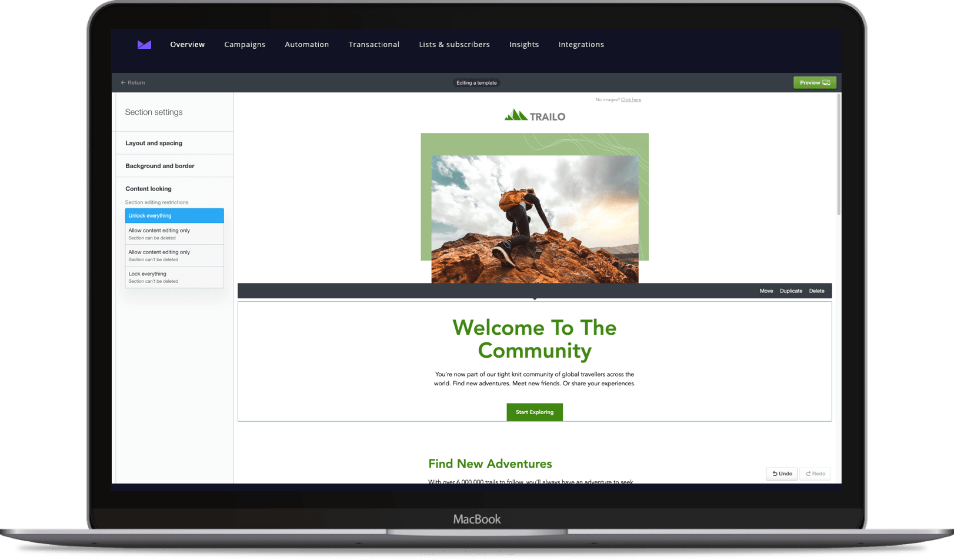Viewport: 954px width, 560px height.
Task: Click the back arrow next to Return
Action: [123, 82]
